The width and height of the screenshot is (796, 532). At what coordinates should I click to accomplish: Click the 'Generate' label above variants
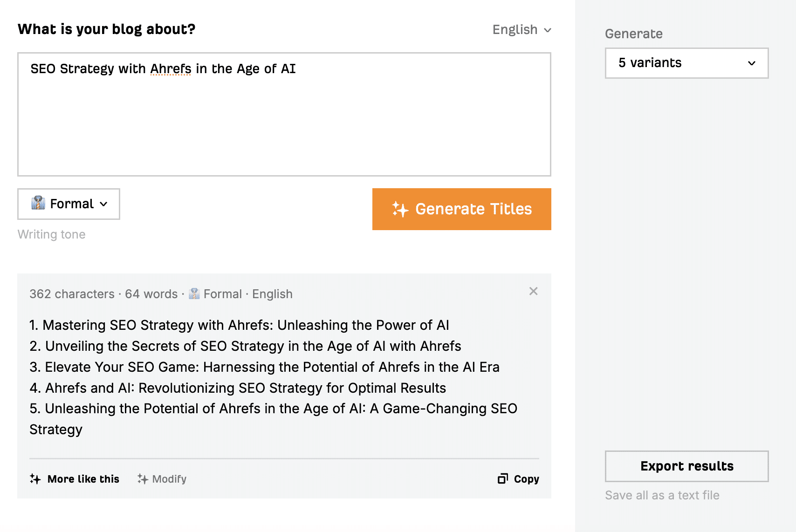634,34
